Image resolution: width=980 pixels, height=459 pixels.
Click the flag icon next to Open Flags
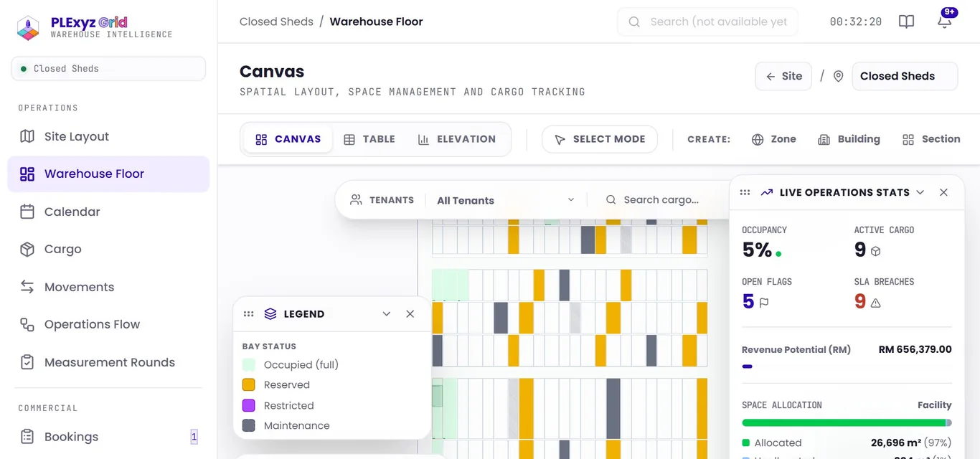coord(764,303)
